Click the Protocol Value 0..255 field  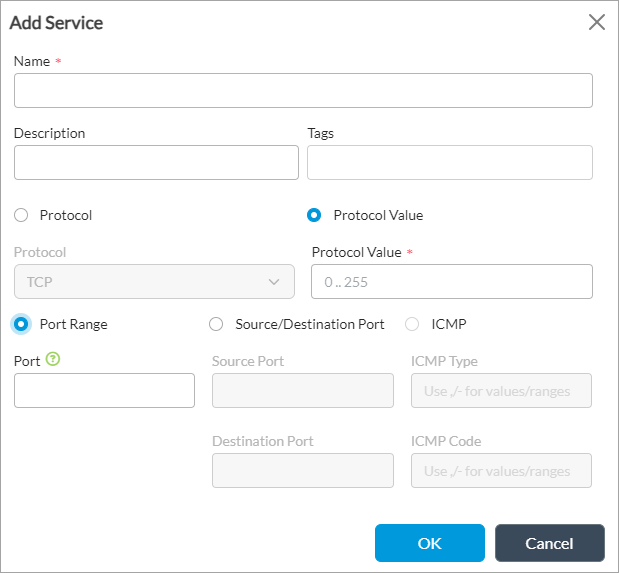pyautogui.click(x=452, y=282)
